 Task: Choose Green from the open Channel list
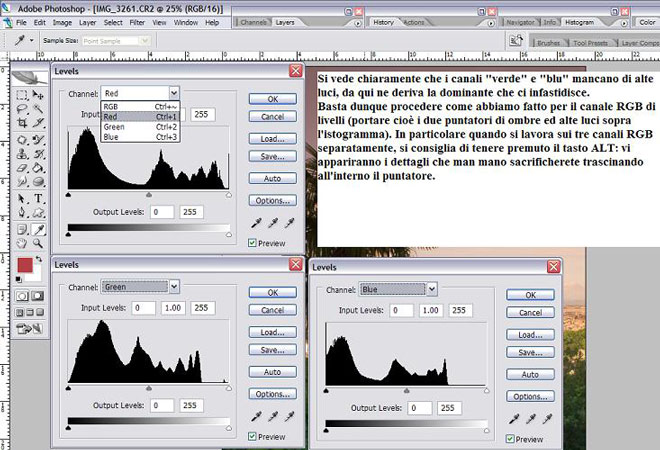(x=116, y=127)
